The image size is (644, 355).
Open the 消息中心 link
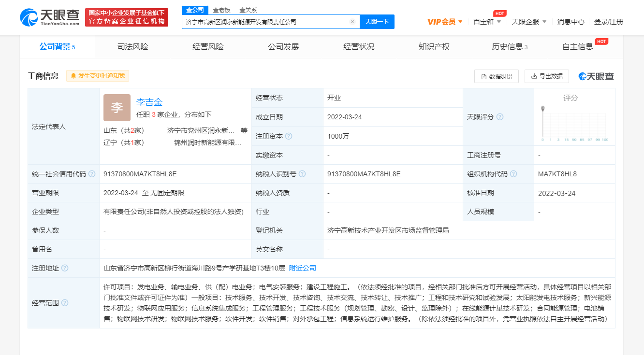click(x=571, y=22)
